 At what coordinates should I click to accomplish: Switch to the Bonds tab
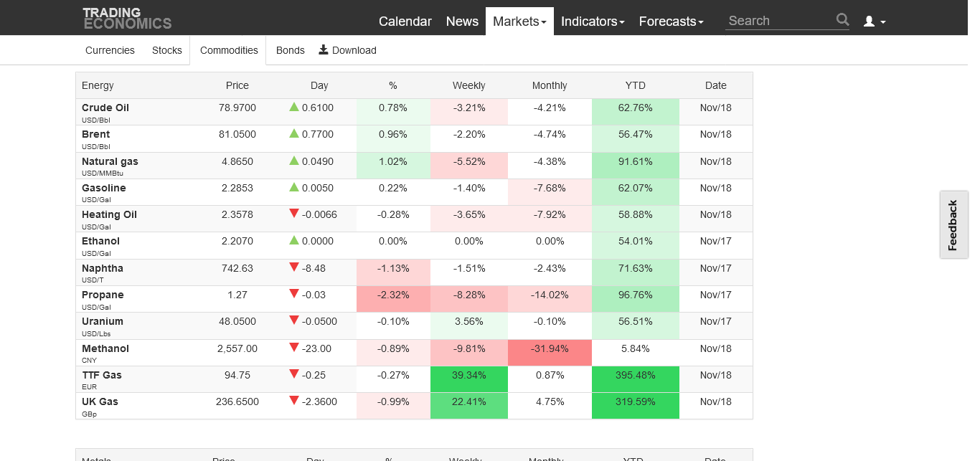coord(291,50)
